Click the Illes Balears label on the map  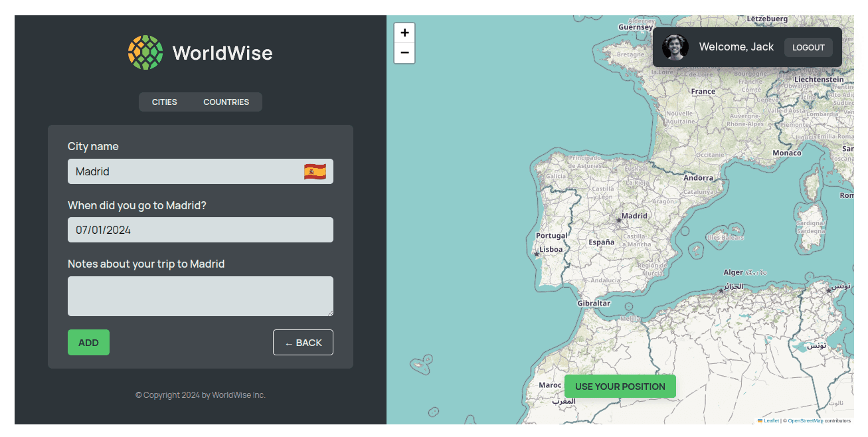725,238
